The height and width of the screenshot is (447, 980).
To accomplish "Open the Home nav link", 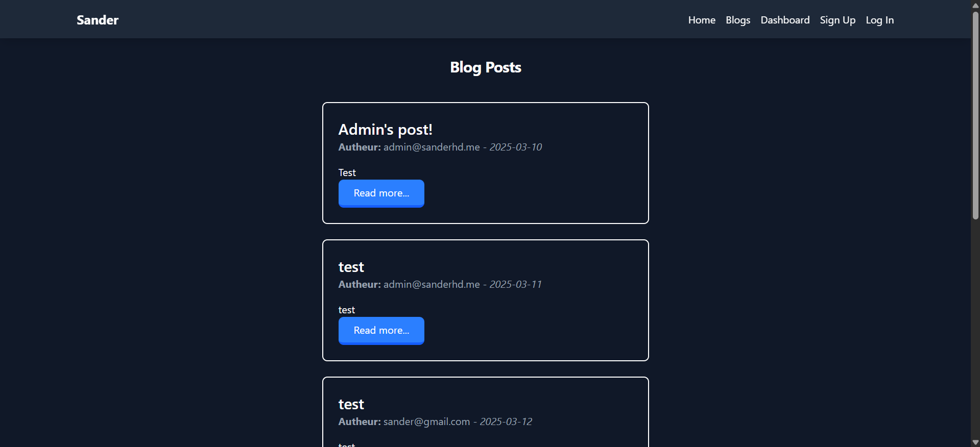I will click(x=702, y=20).
